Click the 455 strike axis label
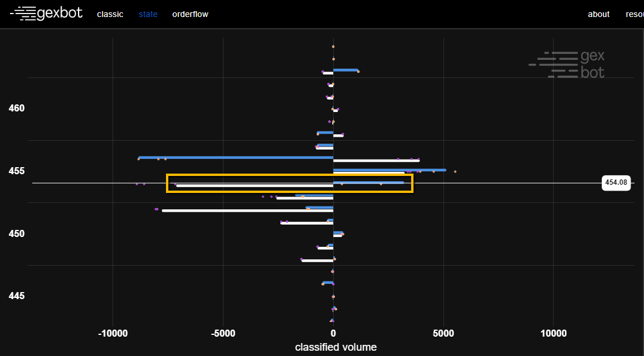This screenshot has width=644, height=356. (x=17, y=171)
